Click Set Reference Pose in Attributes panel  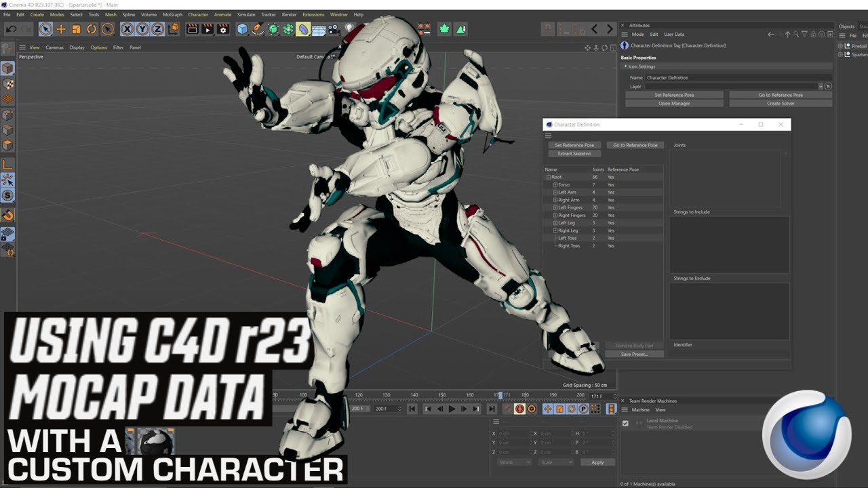point(674,95)
